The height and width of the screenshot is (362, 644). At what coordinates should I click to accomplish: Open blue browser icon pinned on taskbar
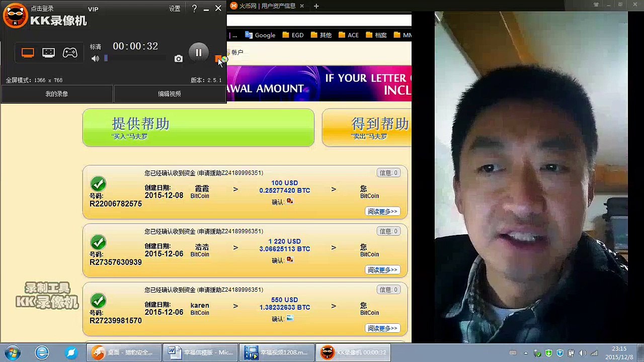71,352
